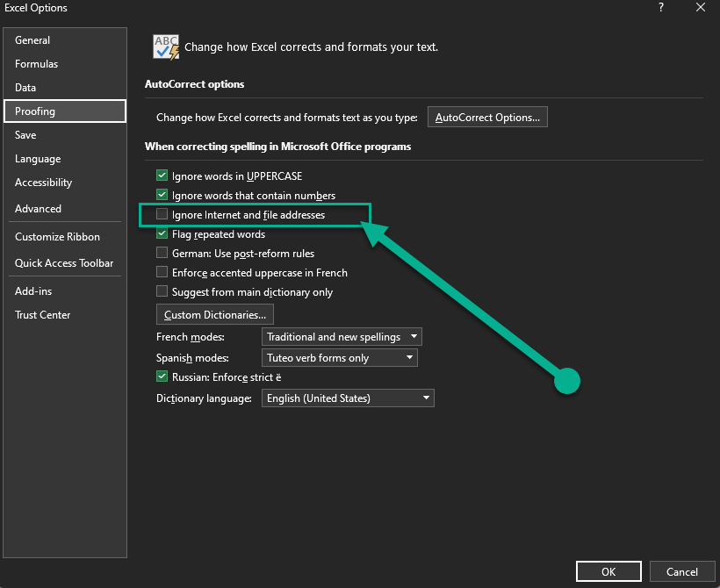
Task: Expand the Dictionary language dropdown
Action: coord(348,398)
